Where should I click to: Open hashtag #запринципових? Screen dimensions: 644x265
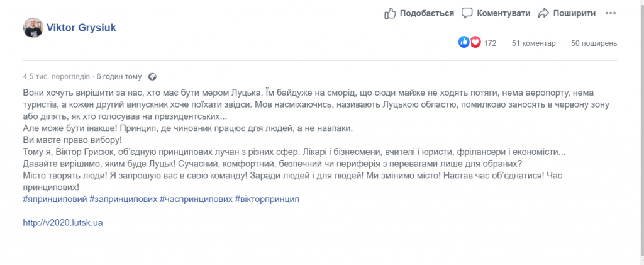[x=123, y=199]
